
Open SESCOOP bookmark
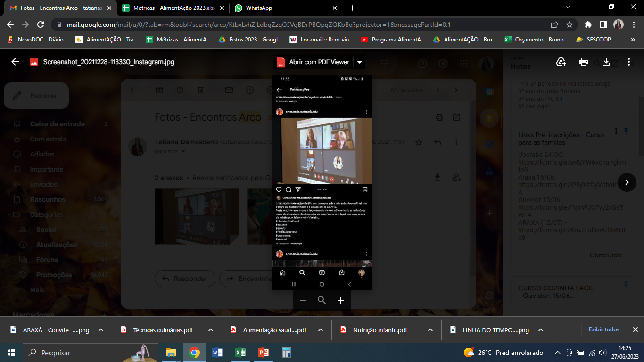click(593, 40)
